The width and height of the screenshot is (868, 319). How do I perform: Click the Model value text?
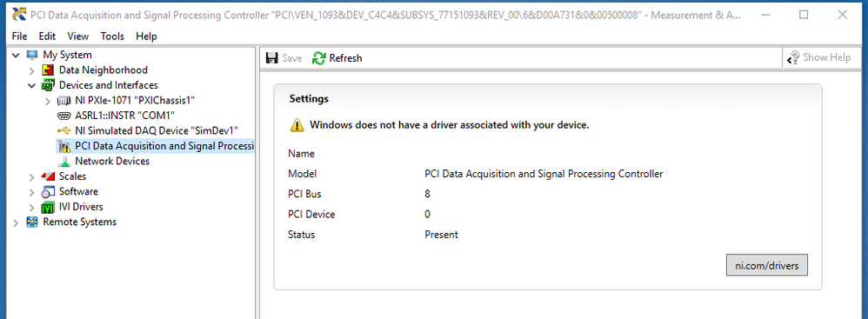[x=544, y=174]
